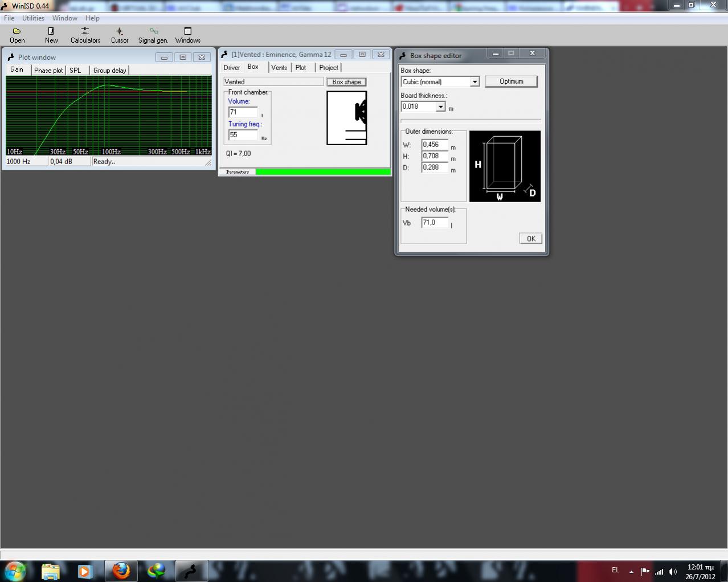Viewport: 728px width, 582px height.
Task: Click the Box shape button
Action: point(346,82)
